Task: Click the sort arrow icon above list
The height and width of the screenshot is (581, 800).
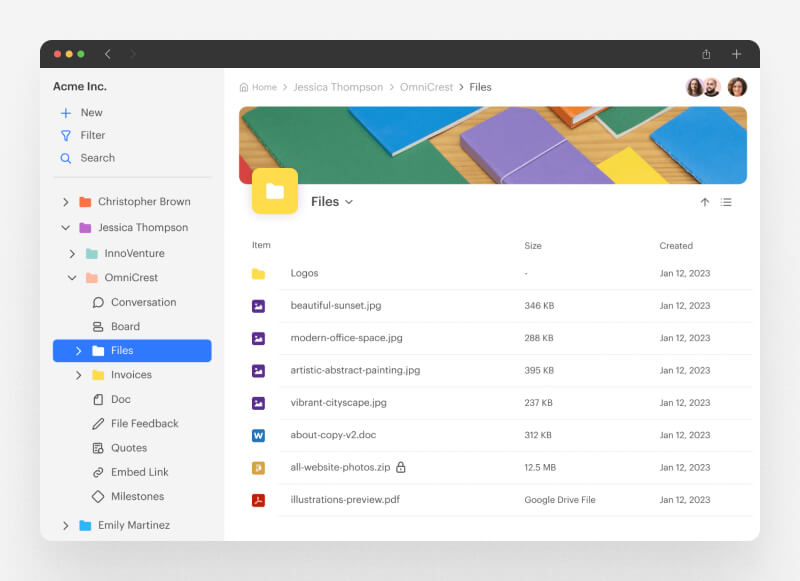Action: (x=705, y=203)
